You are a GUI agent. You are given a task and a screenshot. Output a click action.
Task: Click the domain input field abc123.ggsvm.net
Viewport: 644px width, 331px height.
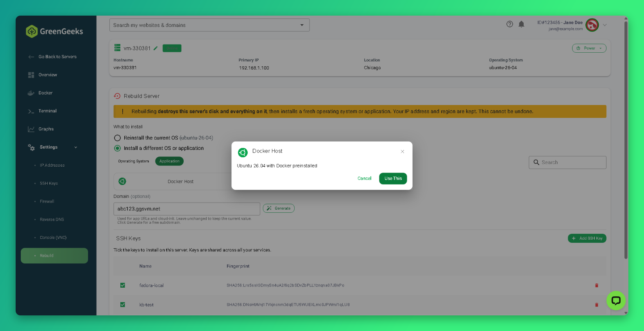coord(187,209)
